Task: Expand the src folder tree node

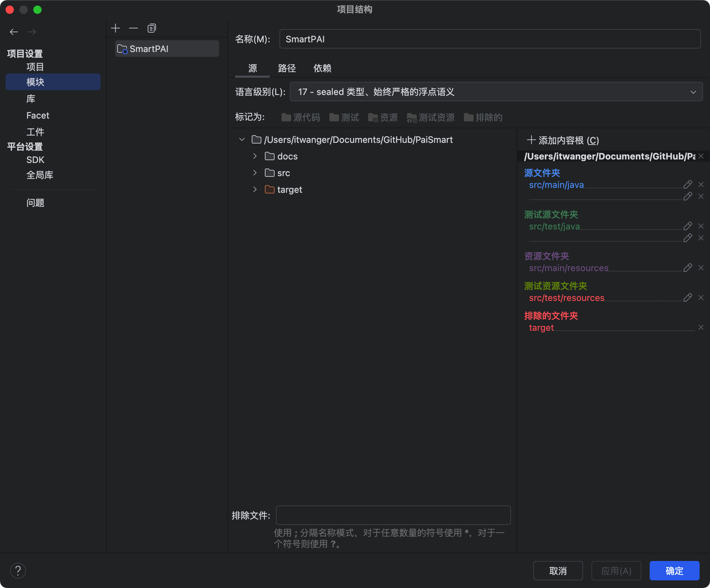Action: 255,173
